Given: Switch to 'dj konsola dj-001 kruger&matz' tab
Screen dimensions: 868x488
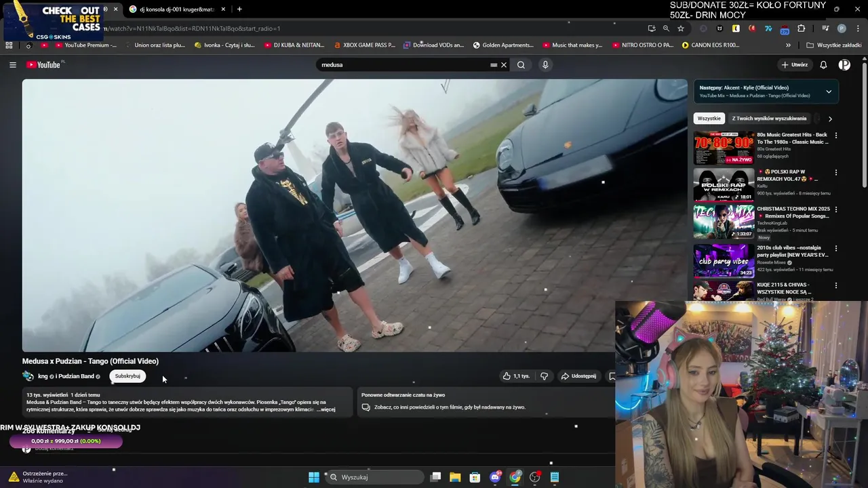Looking at the screenshot, I should point(177,9).
